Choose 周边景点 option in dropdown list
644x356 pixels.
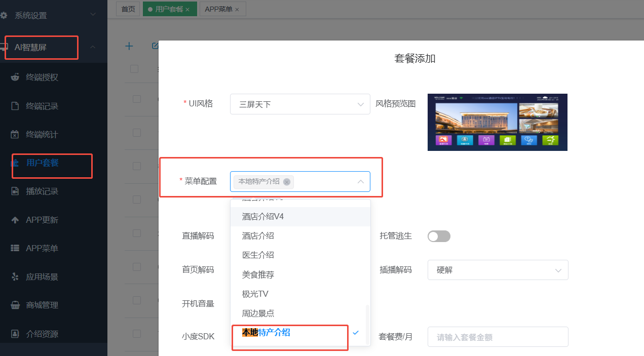258,313
